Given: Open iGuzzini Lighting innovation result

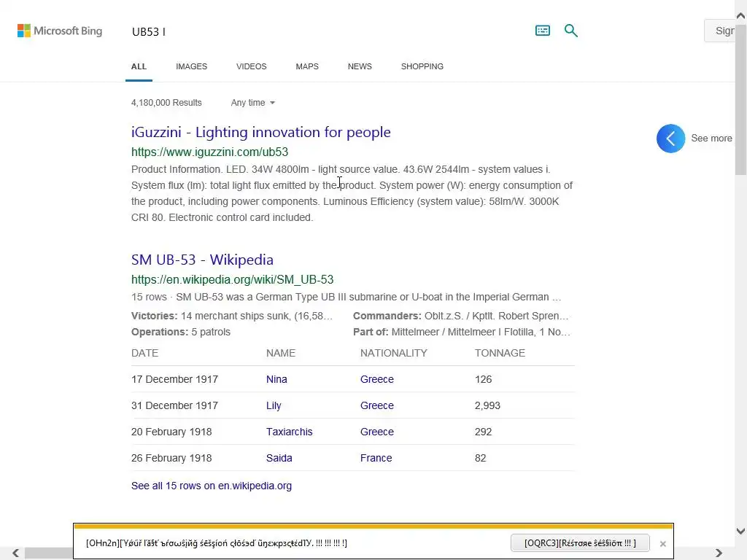Looking at the screenshot, I should coord(261,132).
